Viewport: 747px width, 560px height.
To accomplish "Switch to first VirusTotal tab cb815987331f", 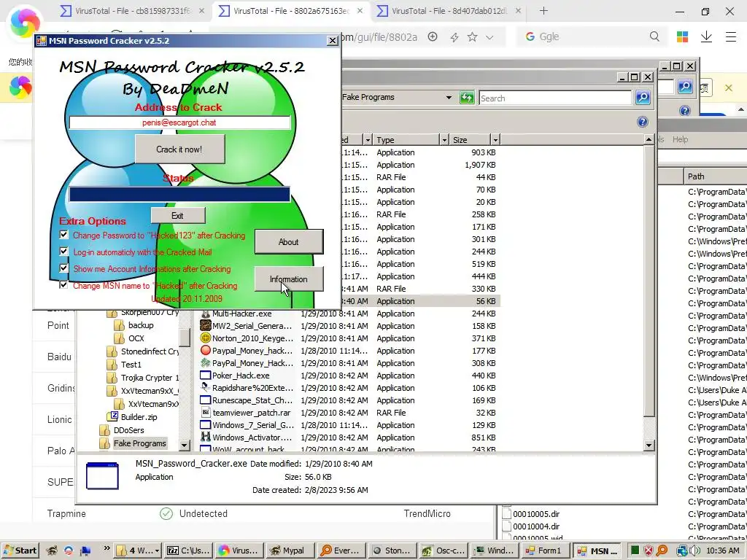I will 132,11.
